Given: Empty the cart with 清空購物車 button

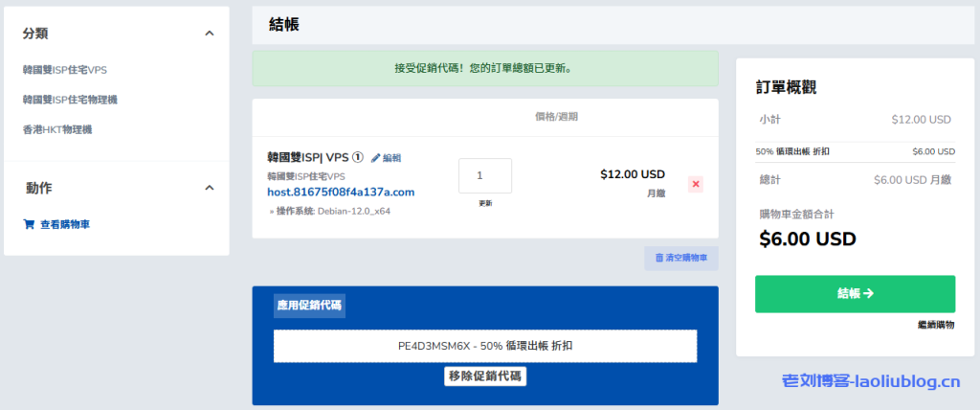Looking at the screenshot, I should 681,258.
